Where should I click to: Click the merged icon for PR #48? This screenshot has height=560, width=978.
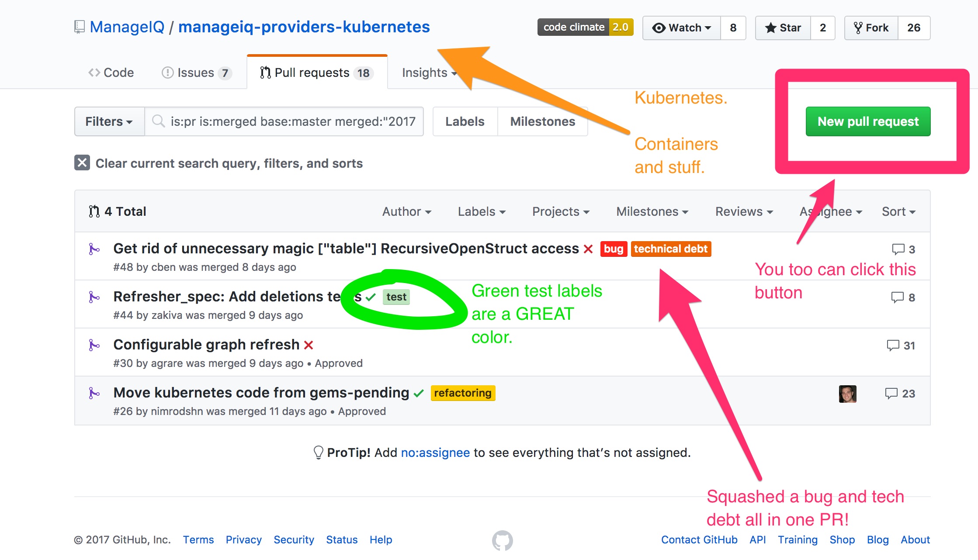(x=94, y=249)
